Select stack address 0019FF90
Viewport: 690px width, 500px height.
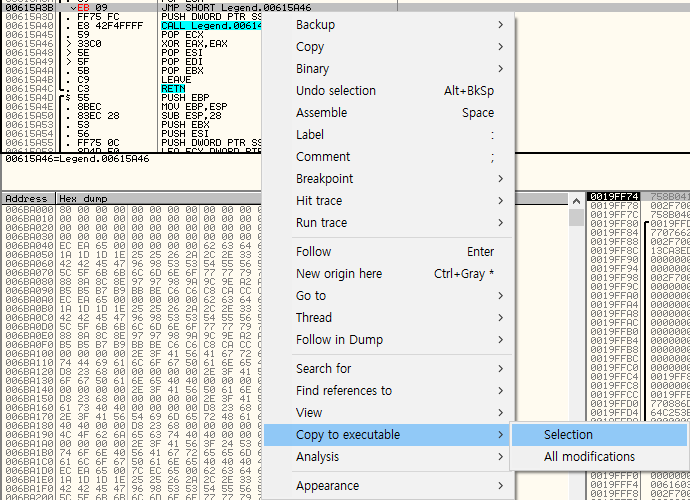tap(614, 259)
